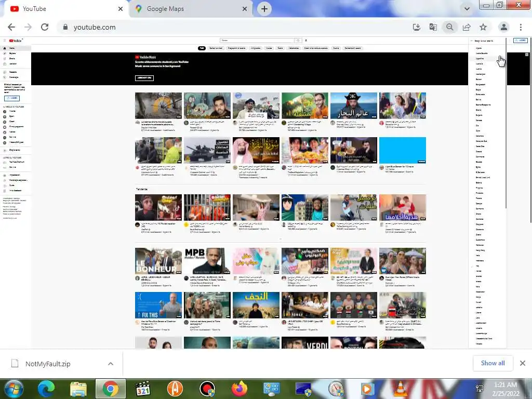Click the taskbar clock showing 1:21 AM

506,389
